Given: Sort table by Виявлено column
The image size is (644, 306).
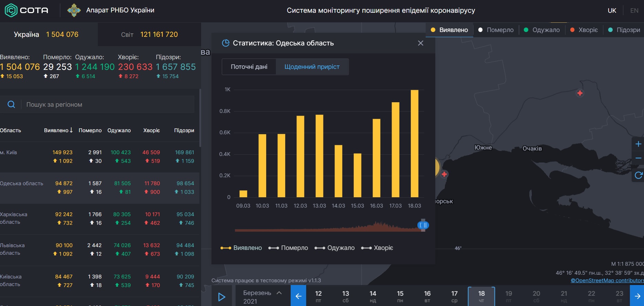Looking at the screenshot, I should pyautogui.click(x=58, y=130).
